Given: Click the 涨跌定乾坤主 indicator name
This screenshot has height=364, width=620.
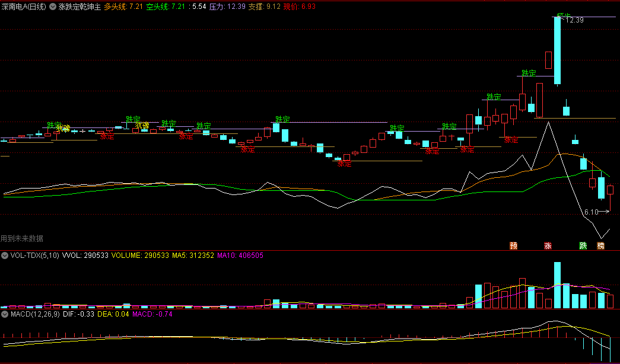Looking at the screenshot, I should pyautogui.click(x=80, y=7).
